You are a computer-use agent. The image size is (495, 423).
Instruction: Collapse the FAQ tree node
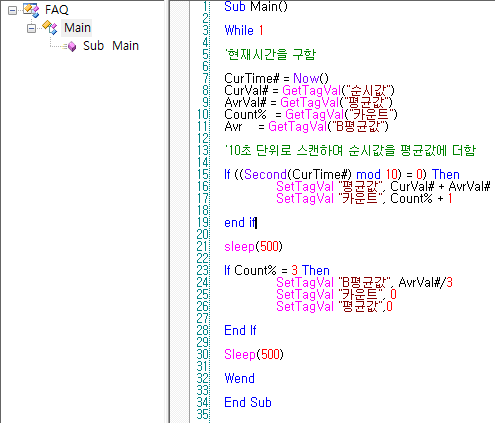tap(12, 10)
